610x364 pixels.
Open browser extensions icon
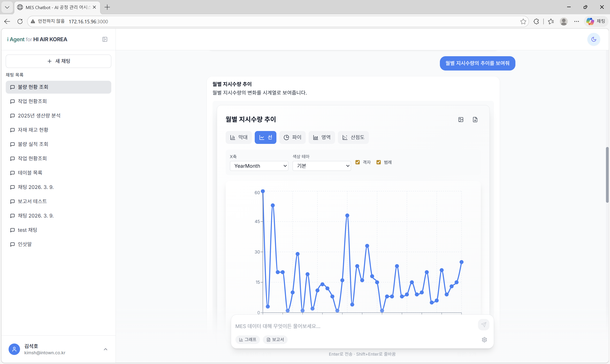click(x=536, y=21)
